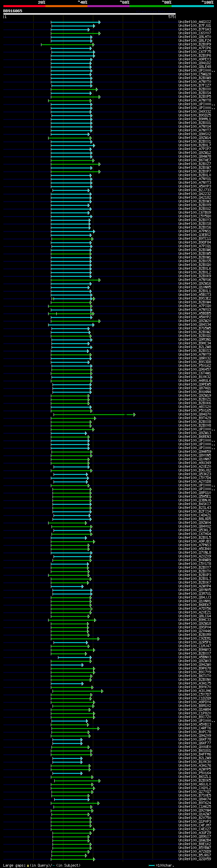The height and width of the screenshot is (868, 217).
Task: Click the red 20% identity legend bar
Action: [24, 6]
